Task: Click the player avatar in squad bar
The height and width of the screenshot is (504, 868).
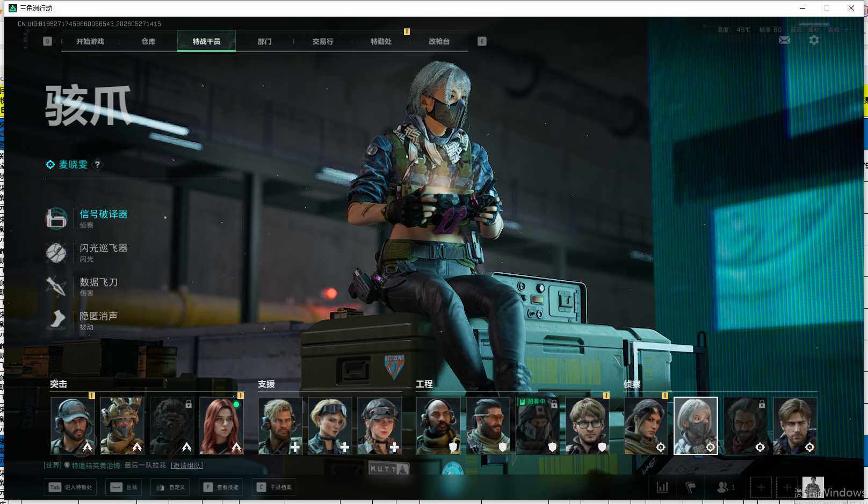Action: coord(813,487)
